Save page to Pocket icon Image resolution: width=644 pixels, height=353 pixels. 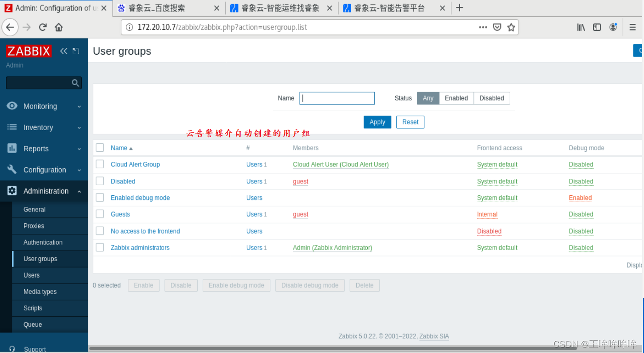pyautogui.click(x=497, y=27)
